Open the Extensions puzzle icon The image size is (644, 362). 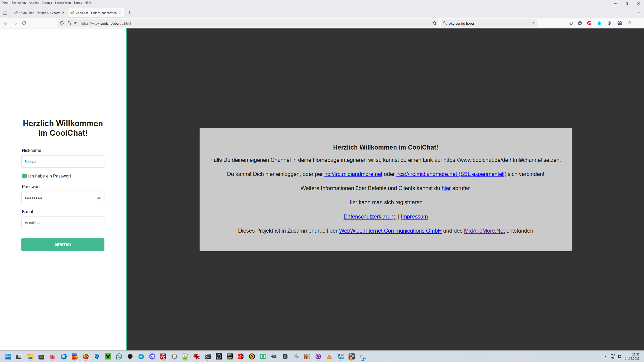click(629, 23)
